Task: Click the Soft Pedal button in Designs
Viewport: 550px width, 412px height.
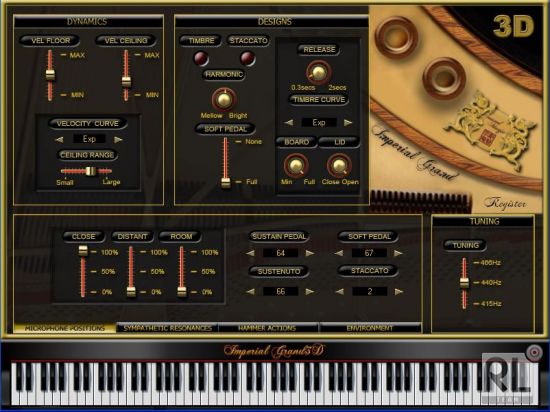Action: tap(225, 129)
